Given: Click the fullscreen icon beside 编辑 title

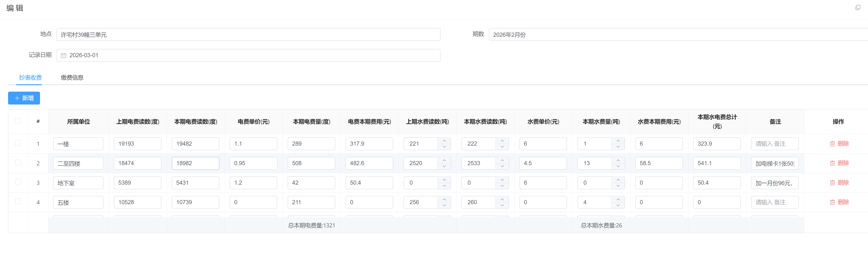Looking at the screenshot, I should (858, 8).
